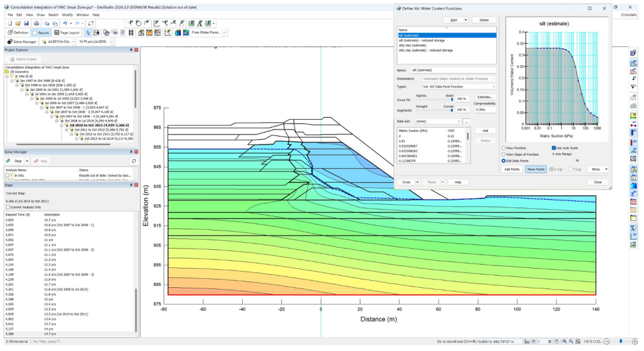The image size is (644, 351).
Task: Click the Sketch Text 'A' icon
Action: pyautogui.click(x=200, y=23)
